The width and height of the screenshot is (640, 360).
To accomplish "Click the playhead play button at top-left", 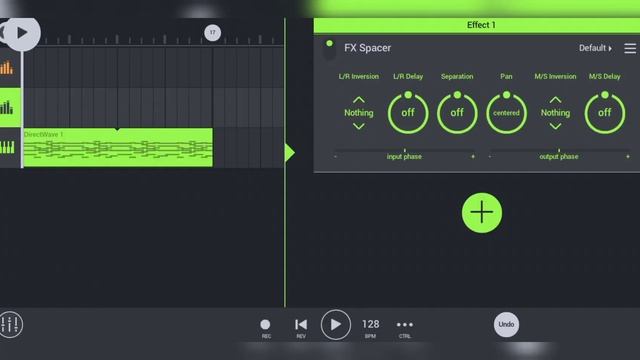I will (22, 33).
